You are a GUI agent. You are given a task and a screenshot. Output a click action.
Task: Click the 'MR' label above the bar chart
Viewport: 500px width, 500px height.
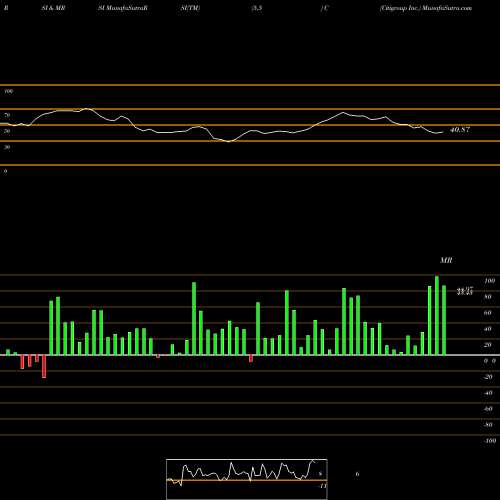(x=446, y=260)
